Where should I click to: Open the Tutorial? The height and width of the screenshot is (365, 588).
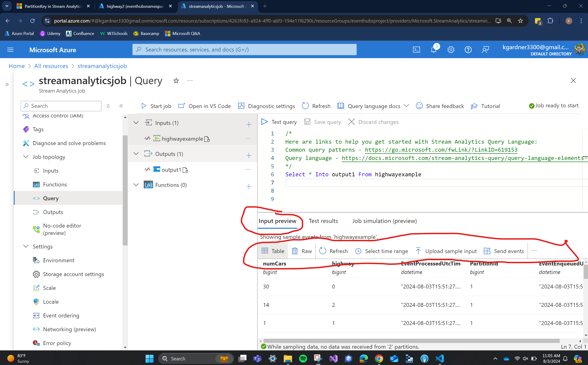(485, 106)
